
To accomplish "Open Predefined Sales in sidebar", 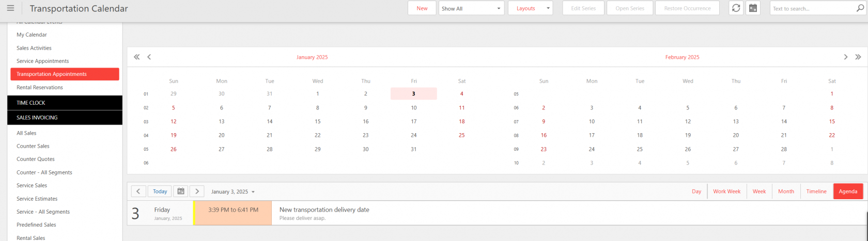I will click(36, 224).
